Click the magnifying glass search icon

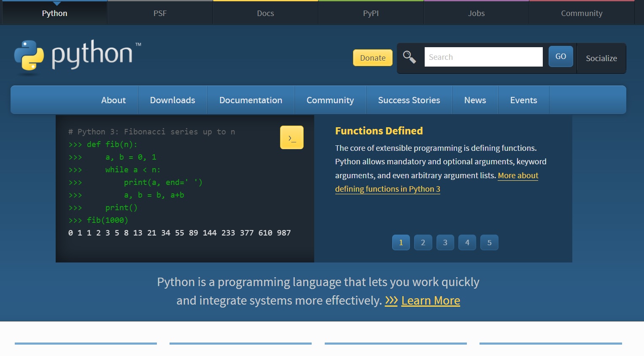[410, 57]
